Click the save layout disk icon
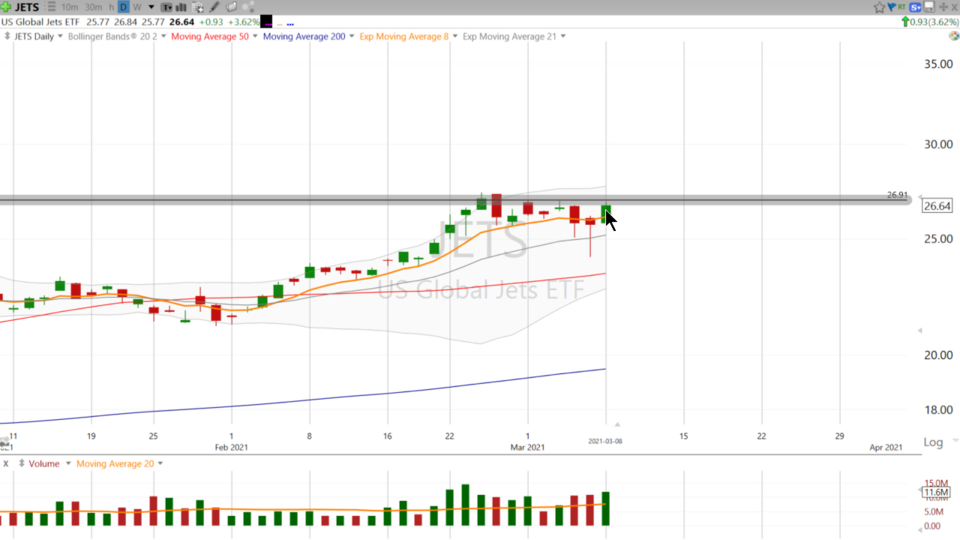The width and height of the screenshot is (960, 540). [929, 7]
